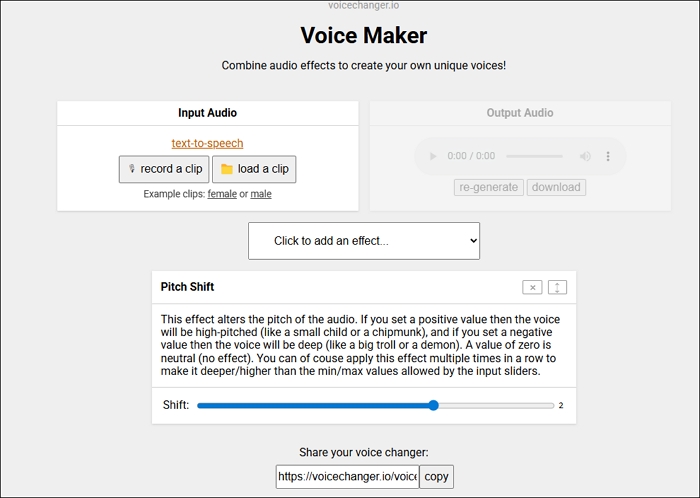Click the Pitch Shift reorder arrows icon

pos(557,287)
